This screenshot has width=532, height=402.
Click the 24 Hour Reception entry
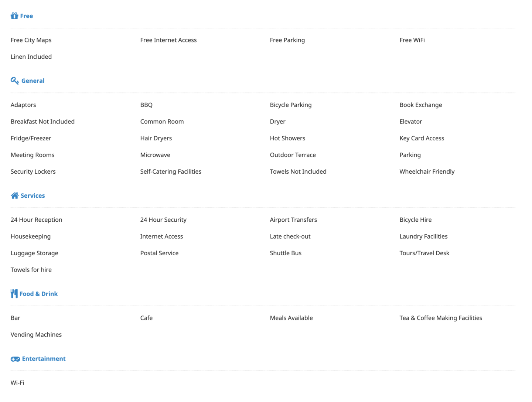tap(36, 220)
